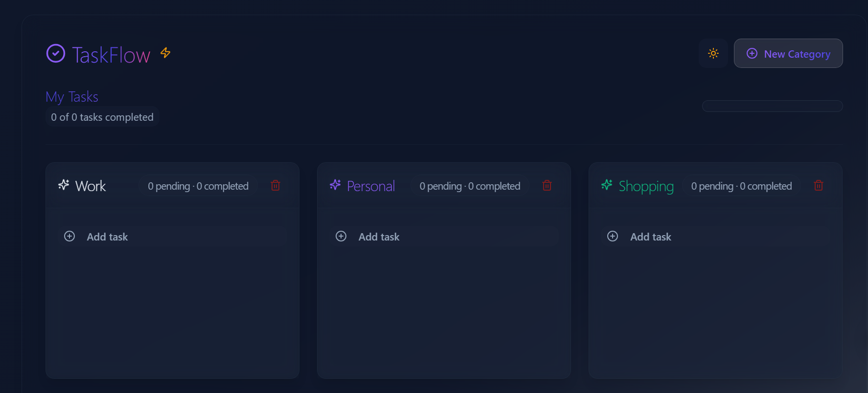Click Shopping's pending and completed counter
The height and width of the screenshot is (393, 868).
(x=741, y=186)
